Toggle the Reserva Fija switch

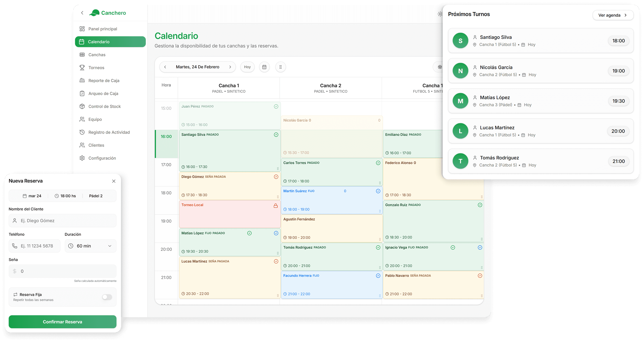[x=107, y=297]
